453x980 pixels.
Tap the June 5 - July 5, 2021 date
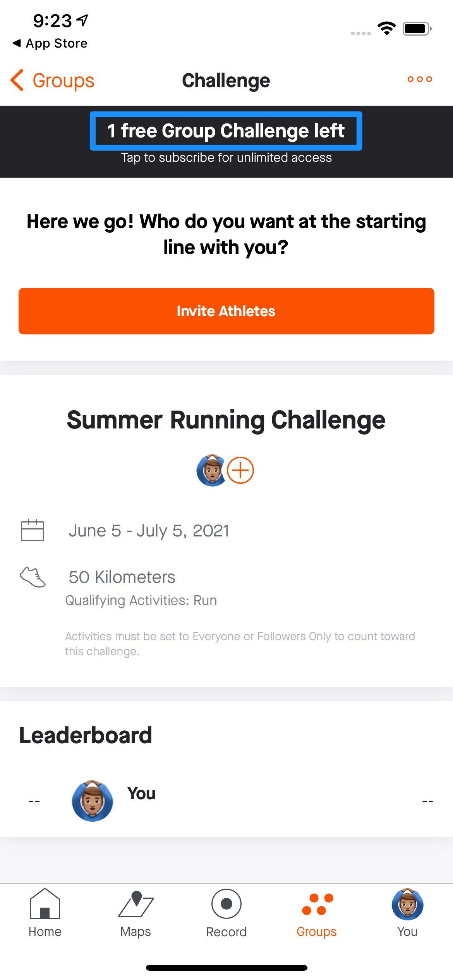point(149,531)
